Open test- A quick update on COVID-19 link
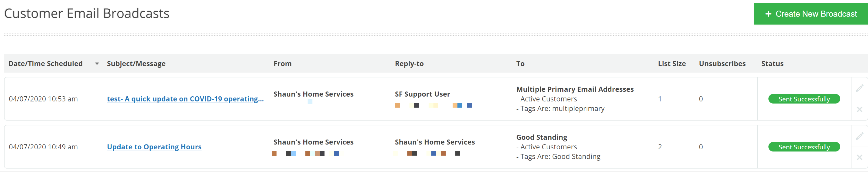The image size is (868, 172). 185,99
